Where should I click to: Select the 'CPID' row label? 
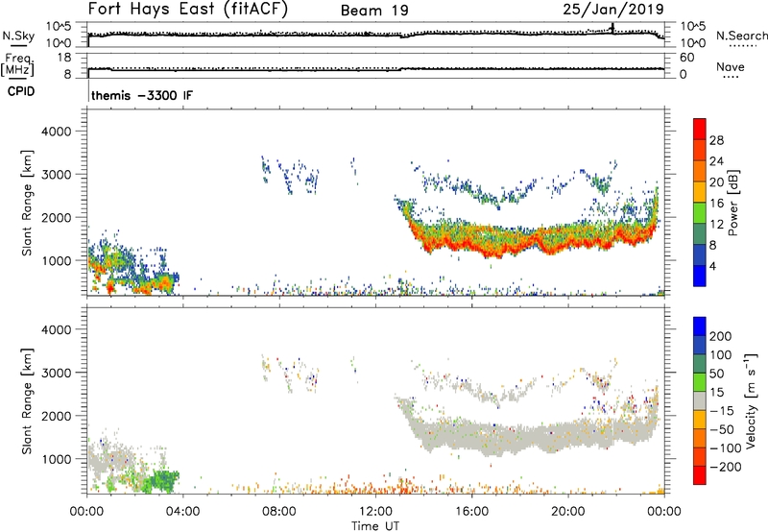pos(21,91)
